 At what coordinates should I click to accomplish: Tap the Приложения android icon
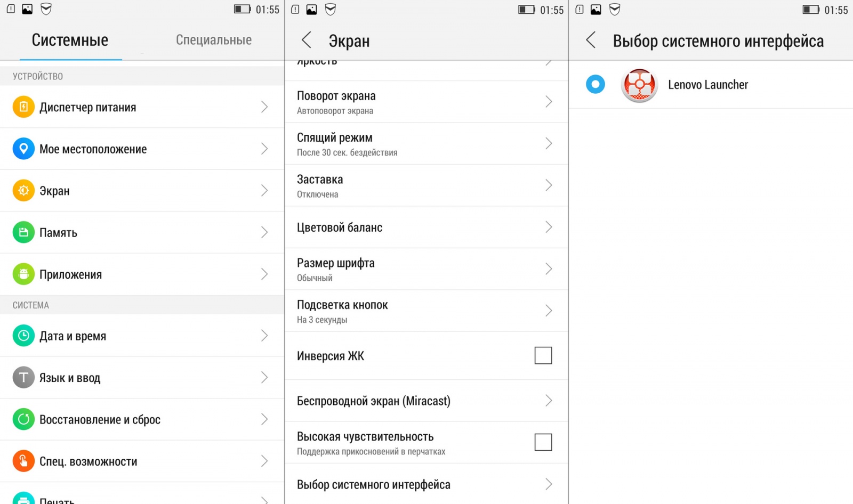pos(23,274)
